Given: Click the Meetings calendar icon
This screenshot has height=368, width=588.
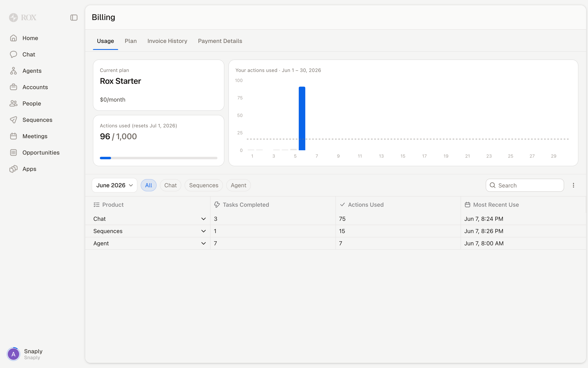Looking at the screenshot, I should point(13,136).
